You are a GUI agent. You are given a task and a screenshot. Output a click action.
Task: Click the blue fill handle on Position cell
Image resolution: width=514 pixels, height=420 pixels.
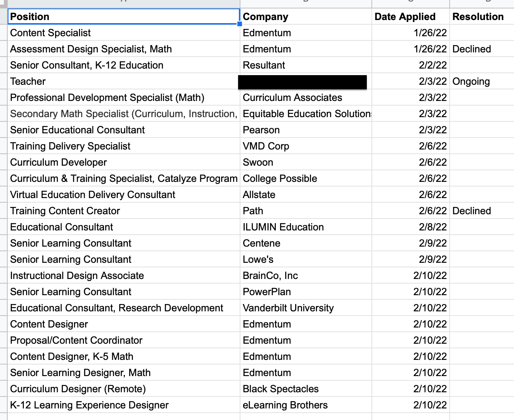240,24
